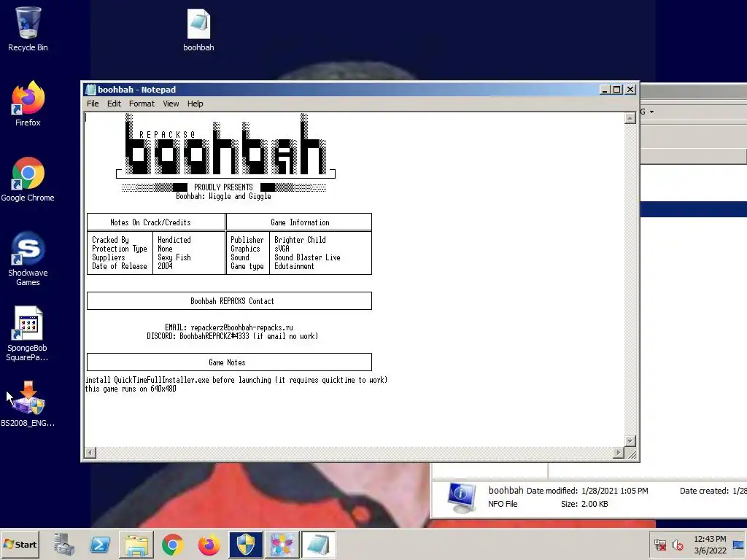Launch PowerShell from the taskbar
The width and height of the screenshot is (747, 560).
100,544
